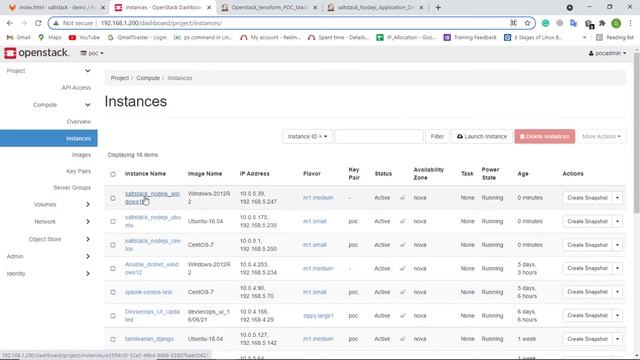Open the Instance ID filter dropdown
The image size is (640, 360).
307,136
